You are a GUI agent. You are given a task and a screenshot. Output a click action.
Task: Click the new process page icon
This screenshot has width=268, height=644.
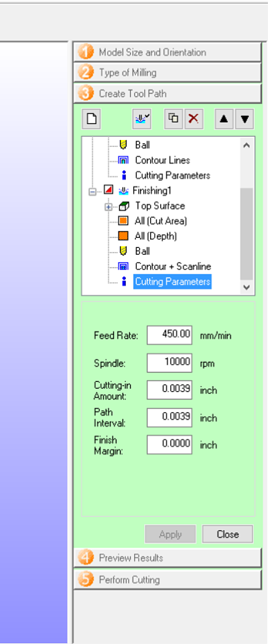pyautogui.click(x=91, y=119)
